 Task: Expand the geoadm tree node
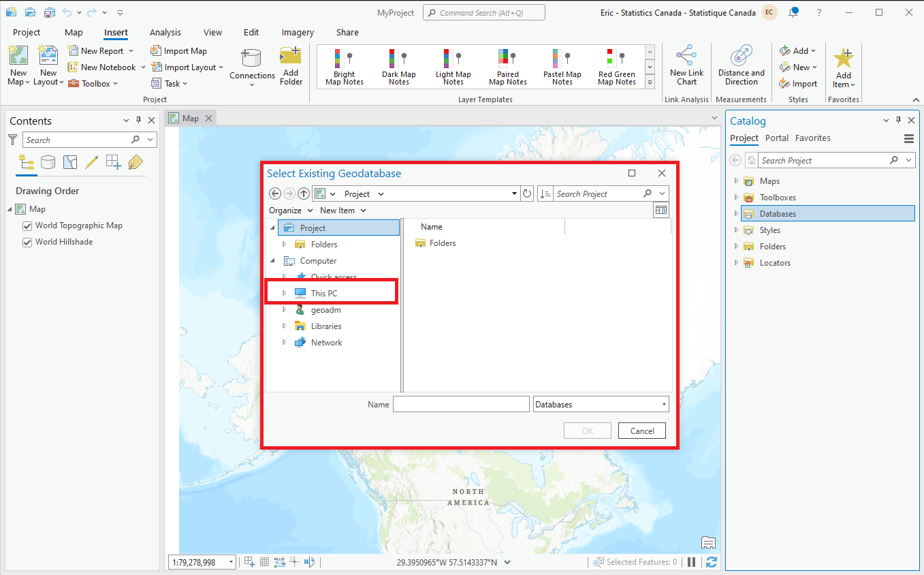pyautogui.click(x=285, y=310)
